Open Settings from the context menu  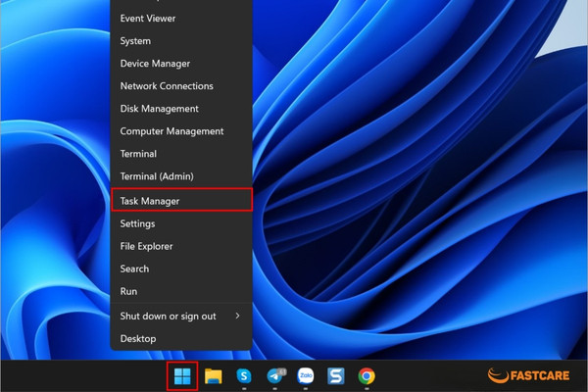tap(181, 223)
